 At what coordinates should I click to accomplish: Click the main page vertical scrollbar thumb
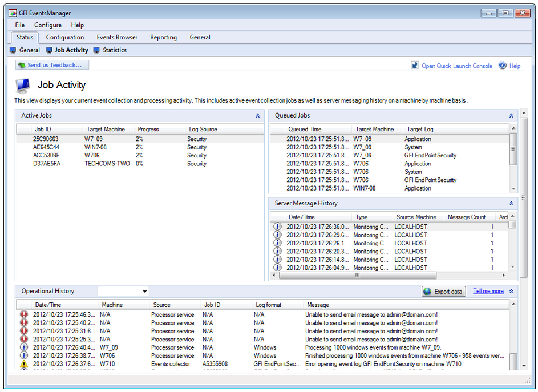click(x=524, y=197)
